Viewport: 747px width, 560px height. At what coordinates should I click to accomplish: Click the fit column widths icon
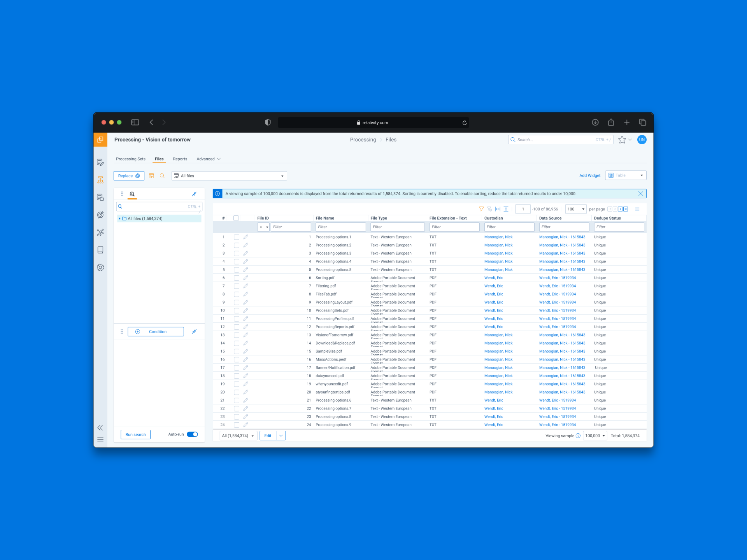click(498, 209)
